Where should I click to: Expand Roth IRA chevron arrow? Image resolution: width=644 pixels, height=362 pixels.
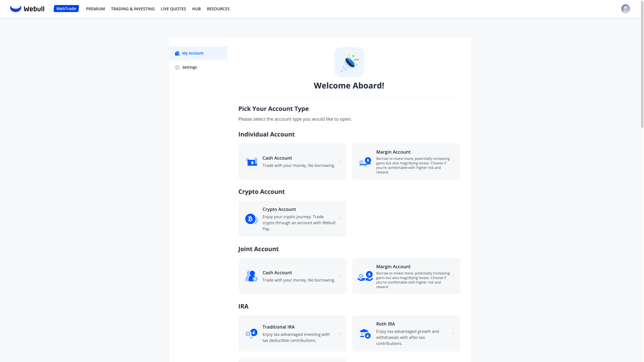click(x=453, y=333)
